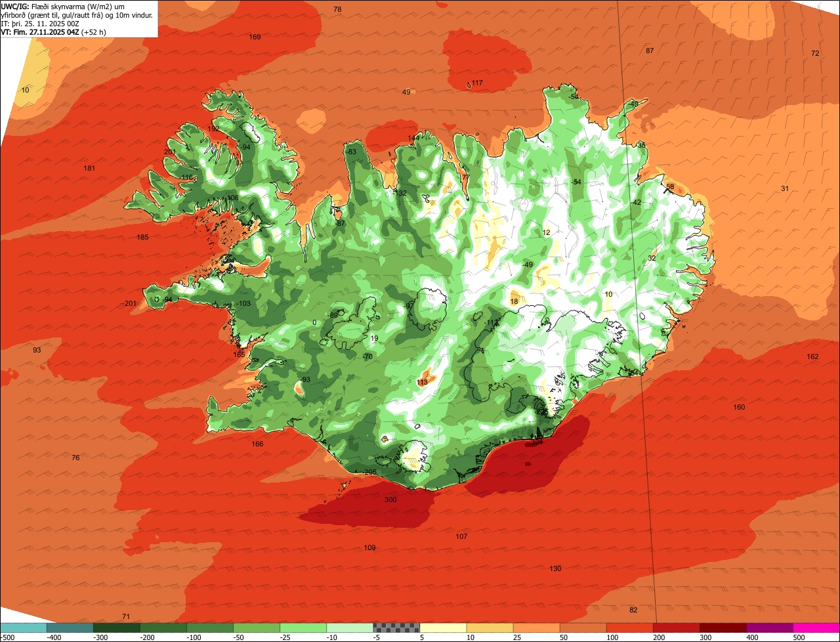
Task: Click the header line 'UWC/IG: Flæði skynvarma (W/m2) um'
Action: click(63, 6)
